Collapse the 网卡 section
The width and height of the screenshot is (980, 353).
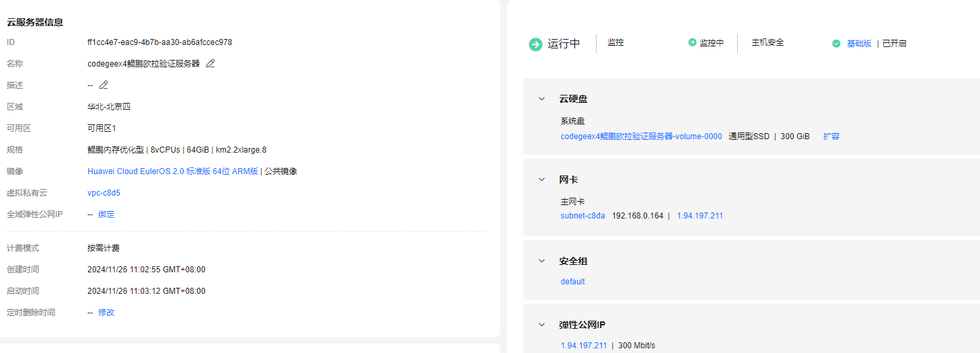pyautogui.click(x=541, y=180)
